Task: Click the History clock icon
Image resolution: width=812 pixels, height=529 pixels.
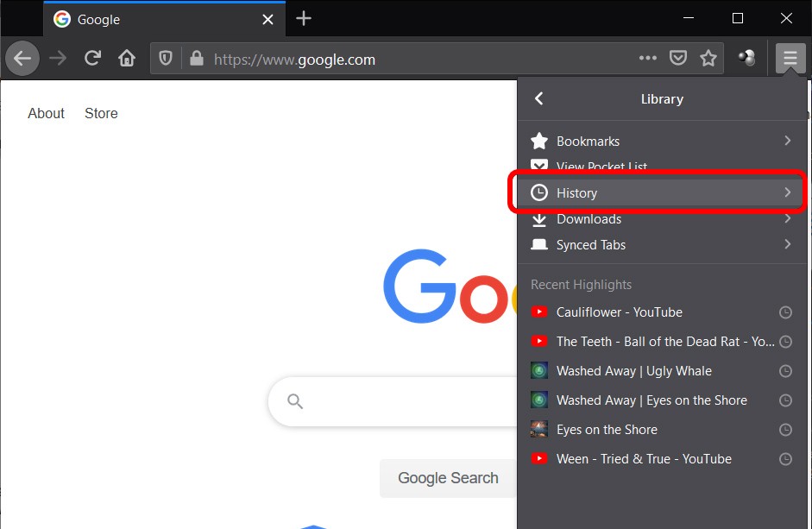Action: (x=539, y=192)
